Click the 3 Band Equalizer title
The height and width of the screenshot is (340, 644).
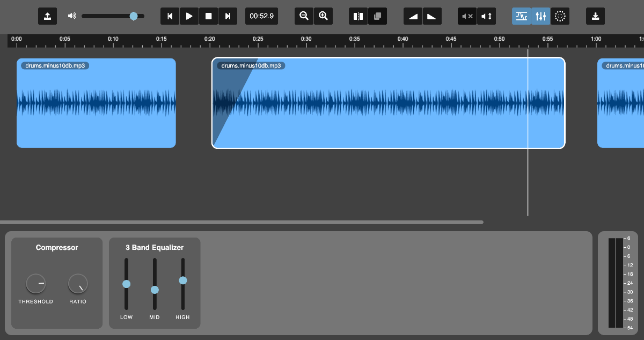pyautogui.click(x=155, y=248)
